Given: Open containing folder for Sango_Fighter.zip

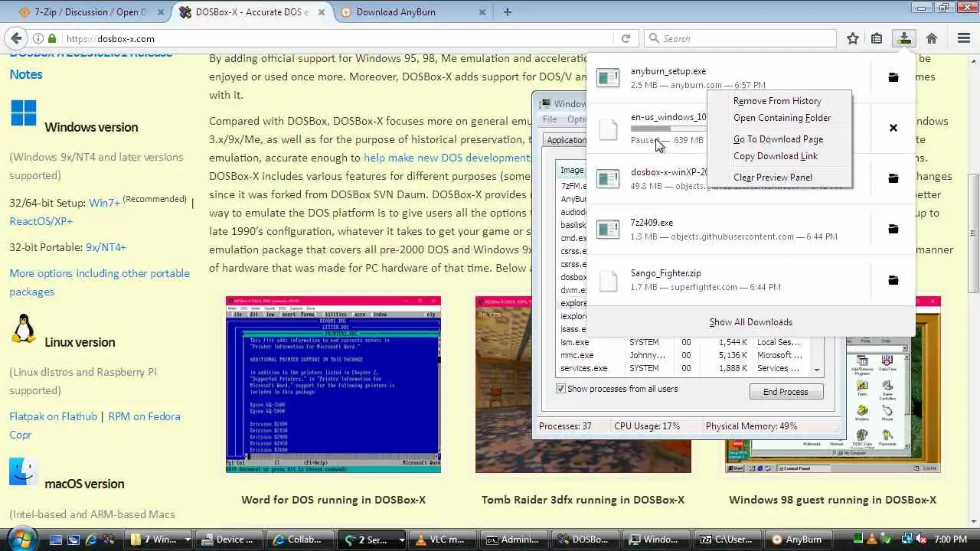Looking at the screenshot, I should (893, 280).
